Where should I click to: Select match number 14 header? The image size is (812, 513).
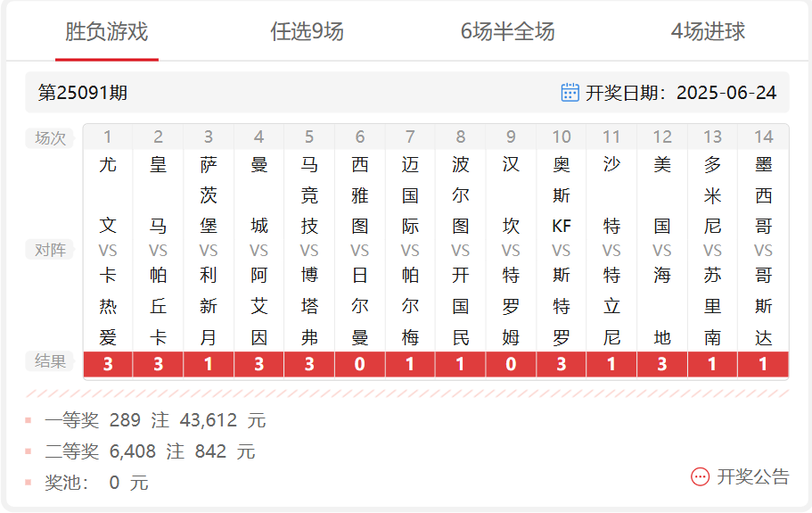(763, 137)
